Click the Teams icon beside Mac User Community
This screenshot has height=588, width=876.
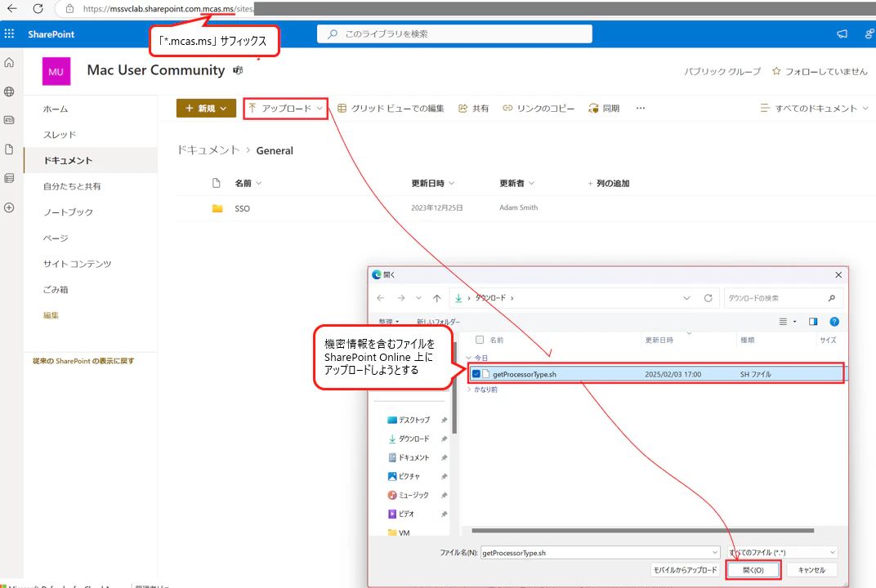click(x=238, y=70)
